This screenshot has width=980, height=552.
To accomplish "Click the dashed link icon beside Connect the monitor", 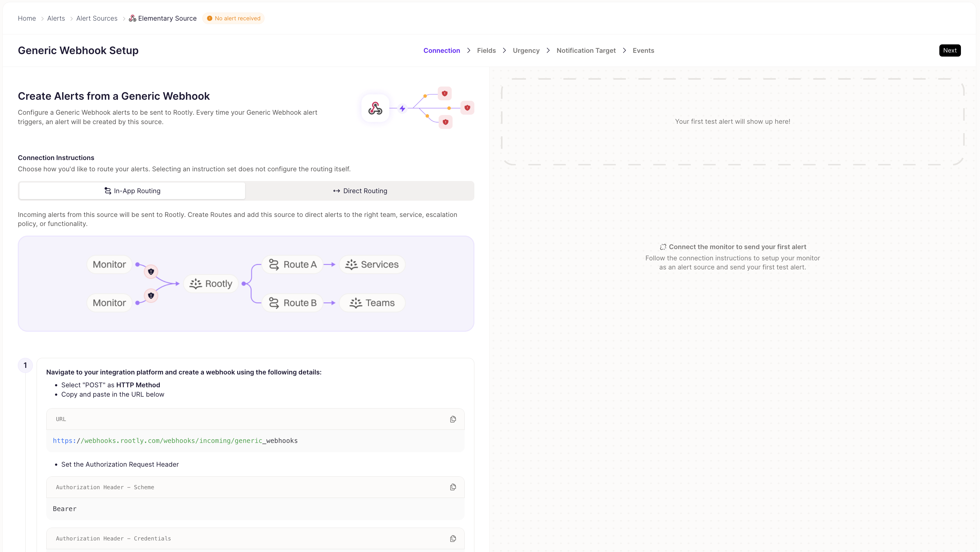I will coord(663,247).
